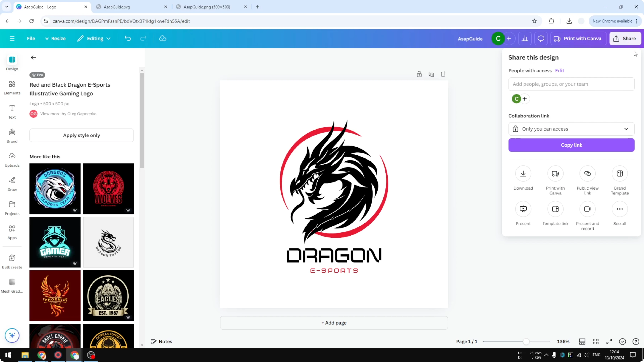Select the Wolves esports logo template thumbnail
The image size is (644, 362).
[x=108, y=189]
